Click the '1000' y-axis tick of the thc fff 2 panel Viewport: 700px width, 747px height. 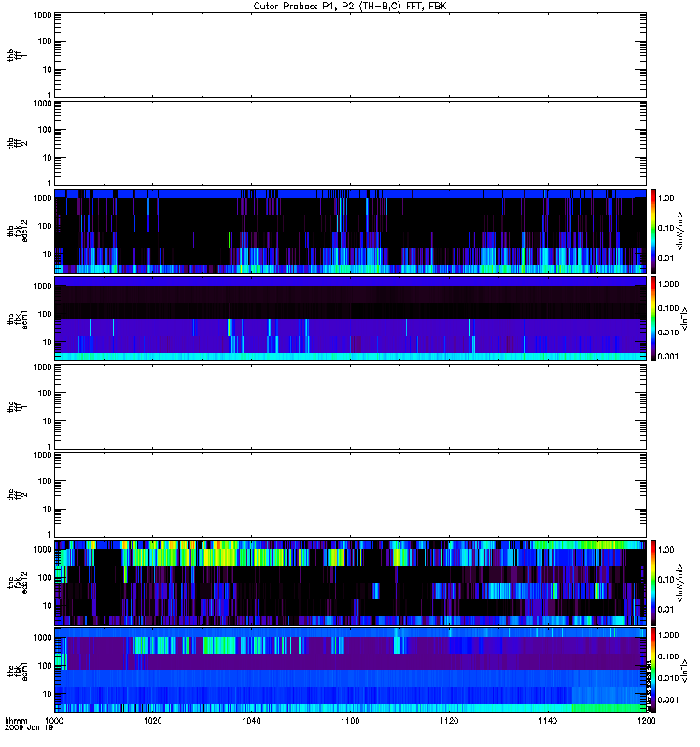tap(42, 455)
